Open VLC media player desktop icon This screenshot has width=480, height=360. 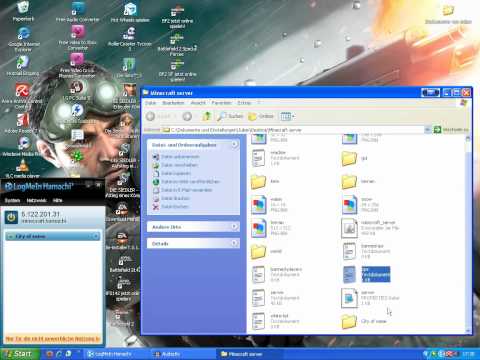(22, 169)
